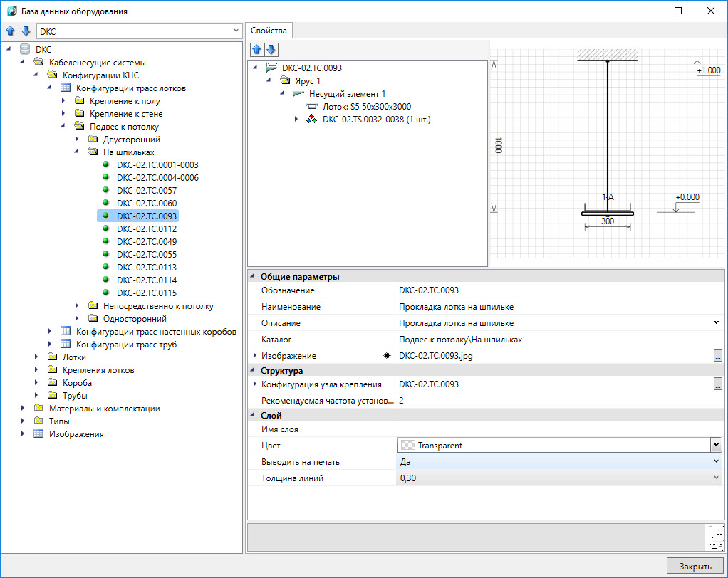Click browse button for Конфигурация узла крепления
The height and width of the screenshot is (578, 728).
(x=718, y=384)
